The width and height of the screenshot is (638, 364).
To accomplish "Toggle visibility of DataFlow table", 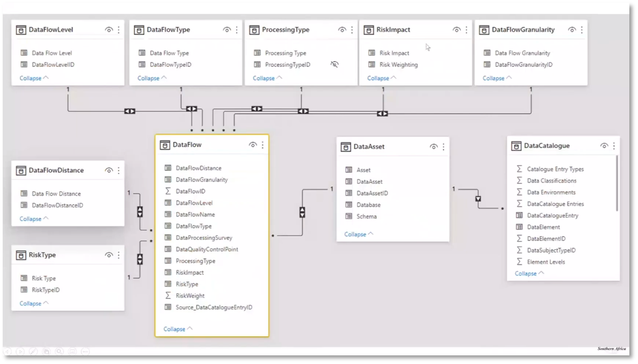I will [x=253, y=145].
